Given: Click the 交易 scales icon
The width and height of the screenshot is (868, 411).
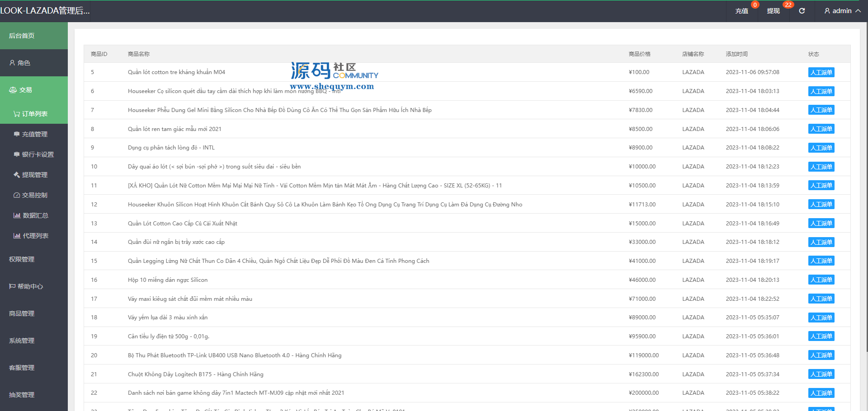Looking at the screenshot, I should [x=13, y=90].
